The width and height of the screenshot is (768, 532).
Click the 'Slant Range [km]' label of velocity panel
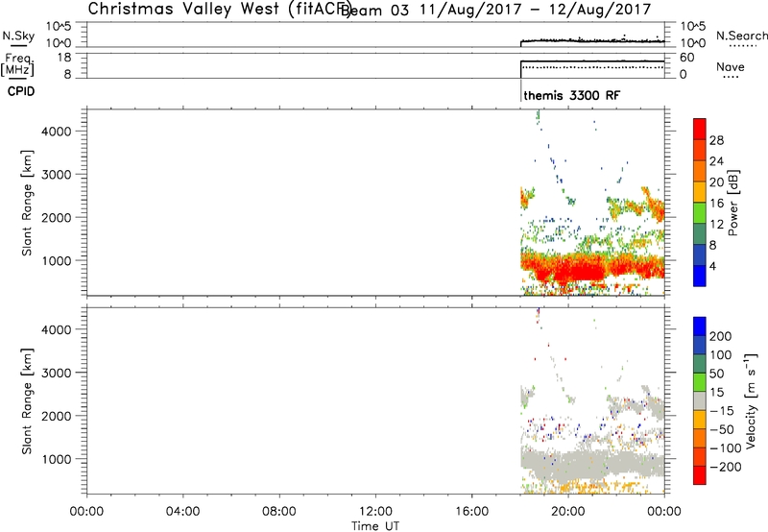(x=27, y=401)
